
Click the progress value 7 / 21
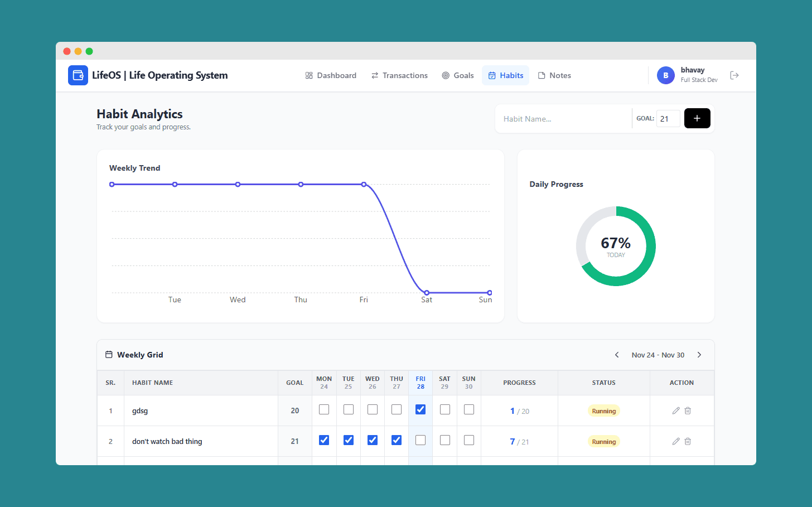click(519, 442)
